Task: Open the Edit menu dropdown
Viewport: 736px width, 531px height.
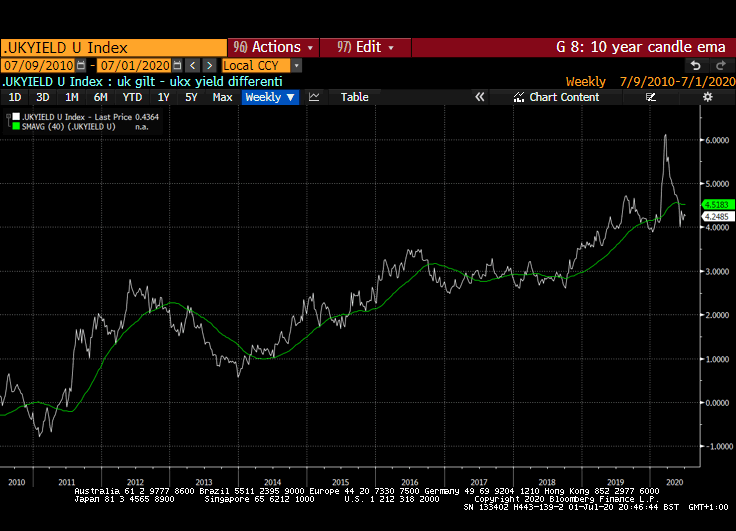Action: (x=365, y=47)
